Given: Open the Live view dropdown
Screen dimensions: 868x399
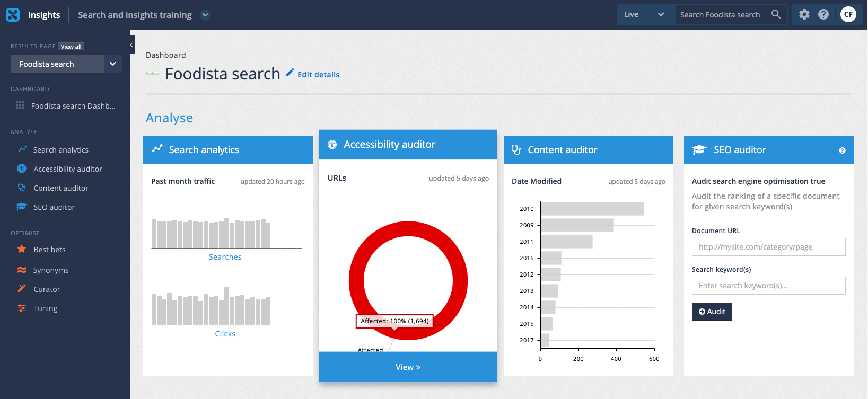Looking at the screenshot, I should click(646, 14).
